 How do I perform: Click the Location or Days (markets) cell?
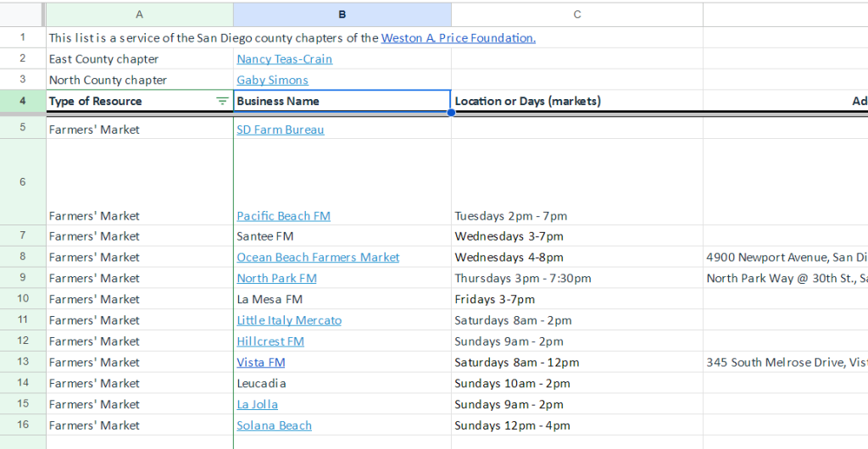pyautogui.click(x=576, y=101)
